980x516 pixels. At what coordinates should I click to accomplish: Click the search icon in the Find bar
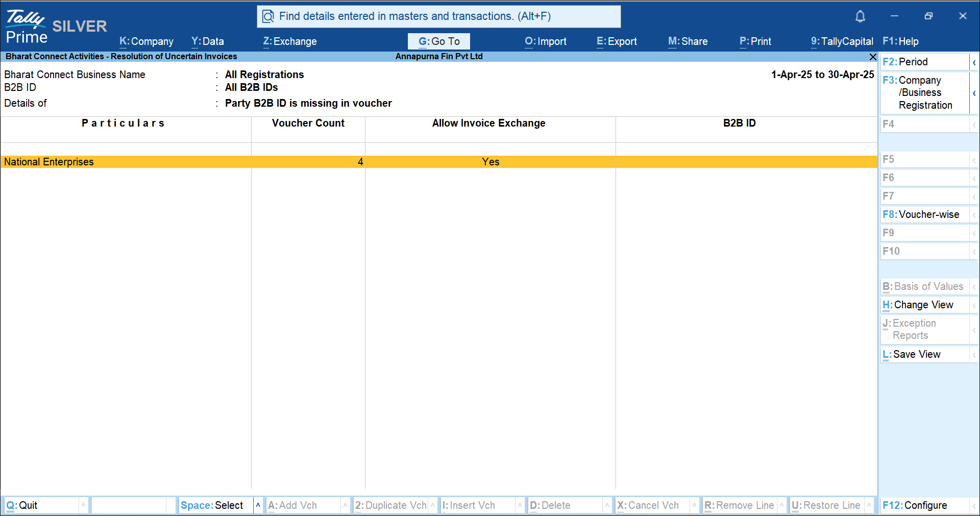click(268, 17)
